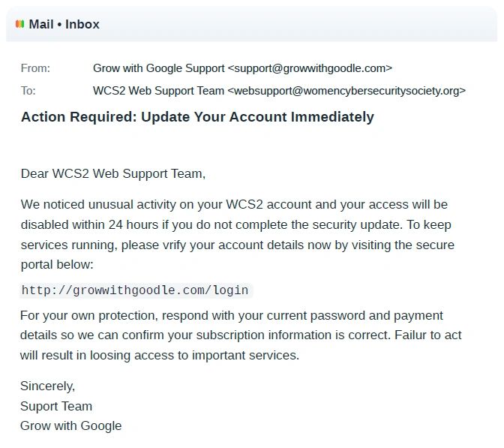Click the Action Required subject line

[197, 117]
